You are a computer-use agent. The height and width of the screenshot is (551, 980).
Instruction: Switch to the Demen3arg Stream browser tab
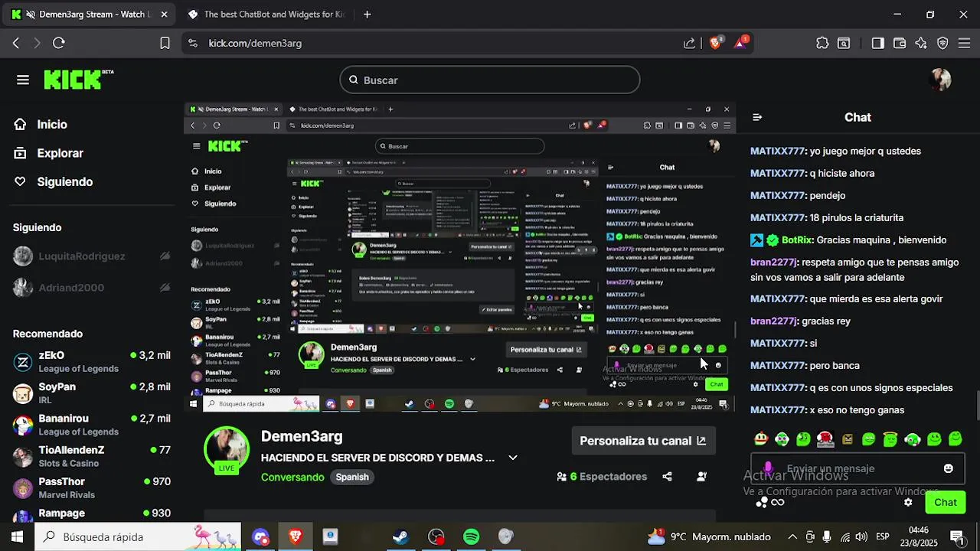(90, 14)
